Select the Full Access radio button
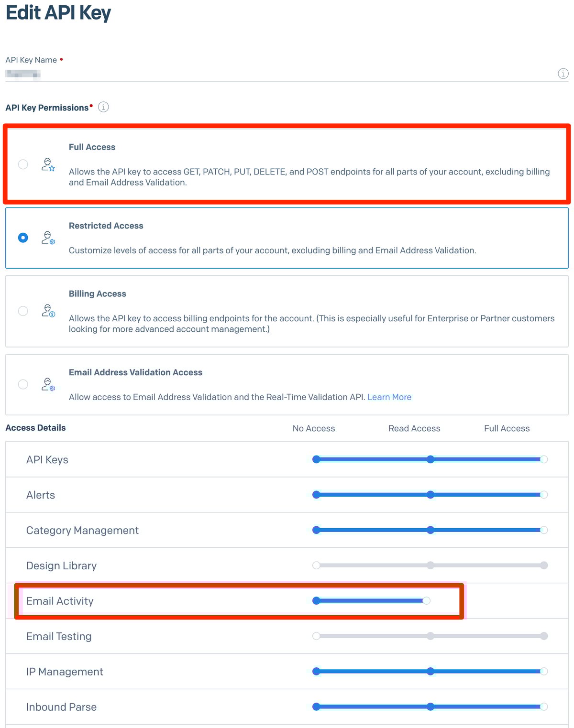 pos(22,164)
